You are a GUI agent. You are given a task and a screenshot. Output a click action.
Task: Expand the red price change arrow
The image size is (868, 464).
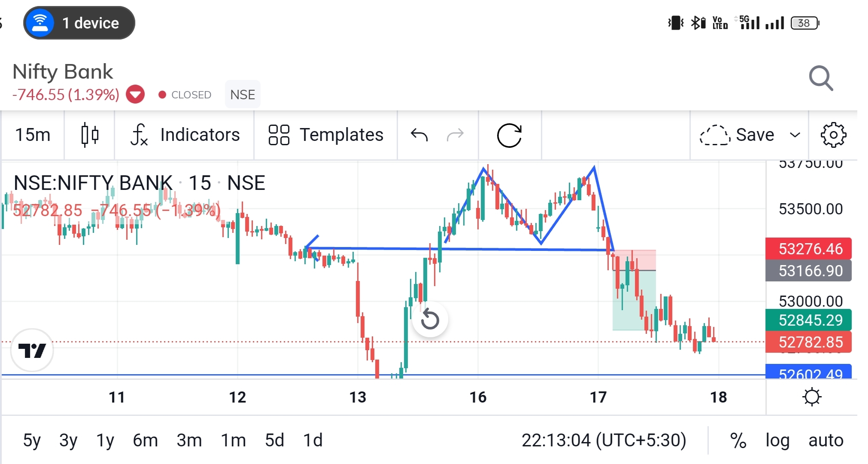point(135,95)
